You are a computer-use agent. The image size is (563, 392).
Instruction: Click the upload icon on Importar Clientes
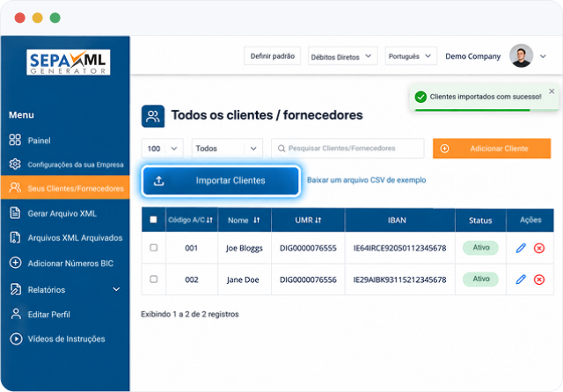pyautogui.click(x=159, y=181)
